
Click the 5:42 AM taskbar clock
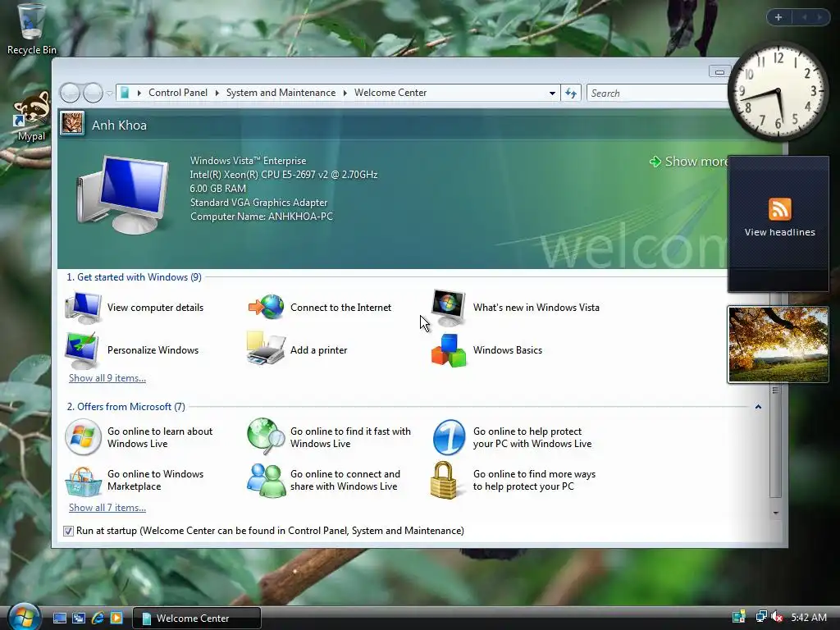pyautogui.click(x=808, y=617)
